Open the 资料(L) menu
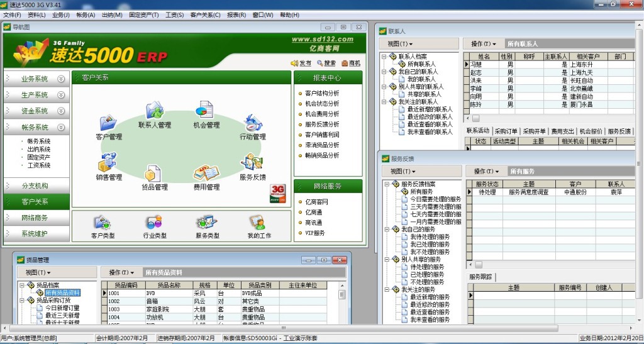Viewport: 644px width, 344px height. coord(36,15)
